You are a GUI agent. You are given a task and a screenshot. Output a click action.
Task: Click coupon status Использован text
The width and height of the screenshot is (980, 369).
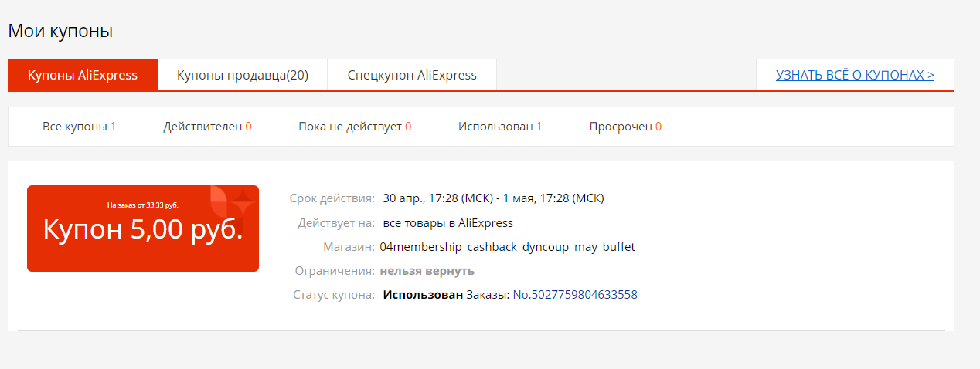coord(423,295)
